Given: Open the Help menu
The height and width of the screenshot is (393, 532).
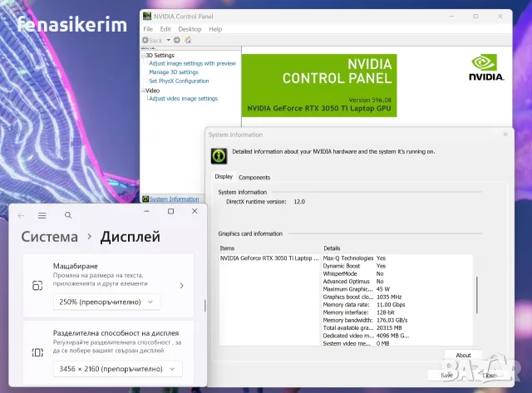Looking at the screenshot, I should (x=215, y=29).
